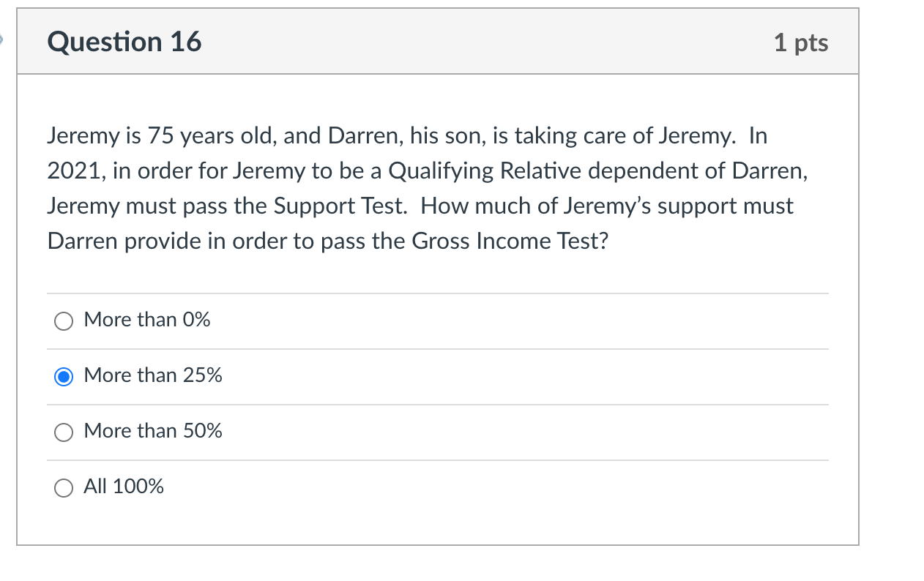Click the "All 100%" answer label text
Viewport: 924px width, 581px height.
(124, 487)
